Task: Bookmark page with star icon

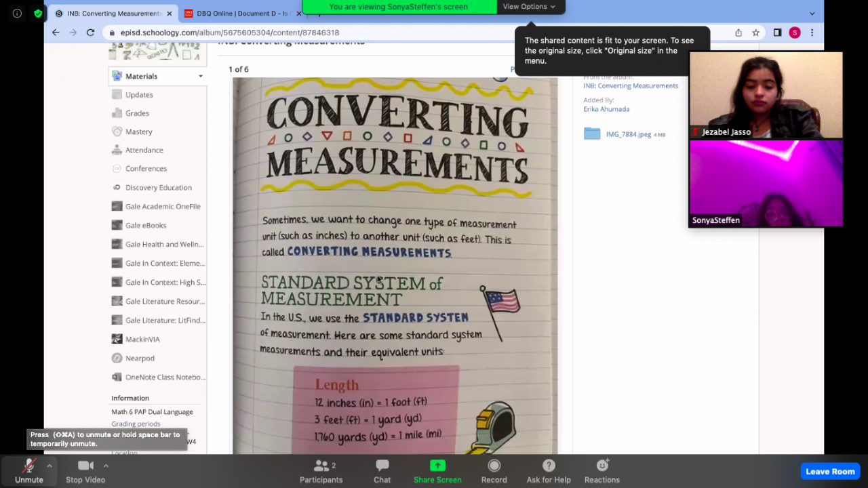Action: (x=755, y=33)
